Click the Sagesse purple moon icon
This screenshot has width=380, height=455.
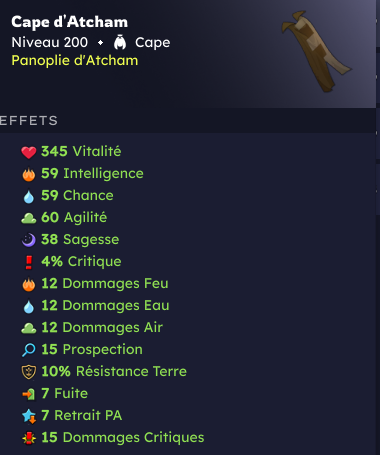pos(29,240)
